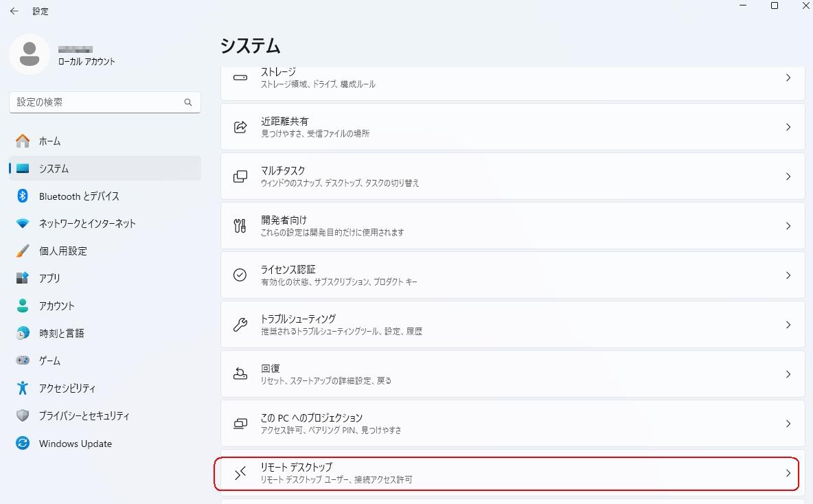Viewport: 813px width, 504px height.
Task: Expand the トラブルシューティング row chevron
Action: click(788, 325)
